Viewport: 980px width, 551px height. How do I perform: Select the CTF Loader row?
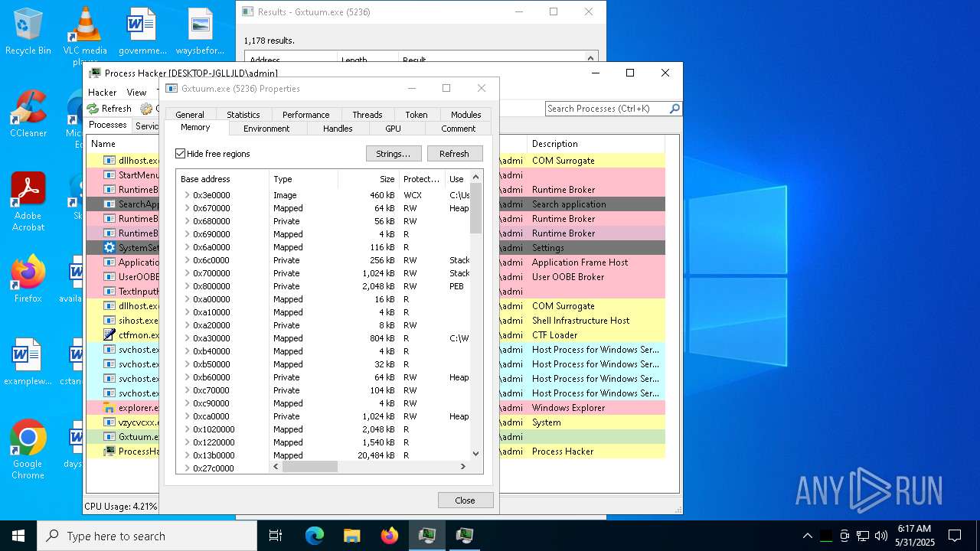point(555,335)
